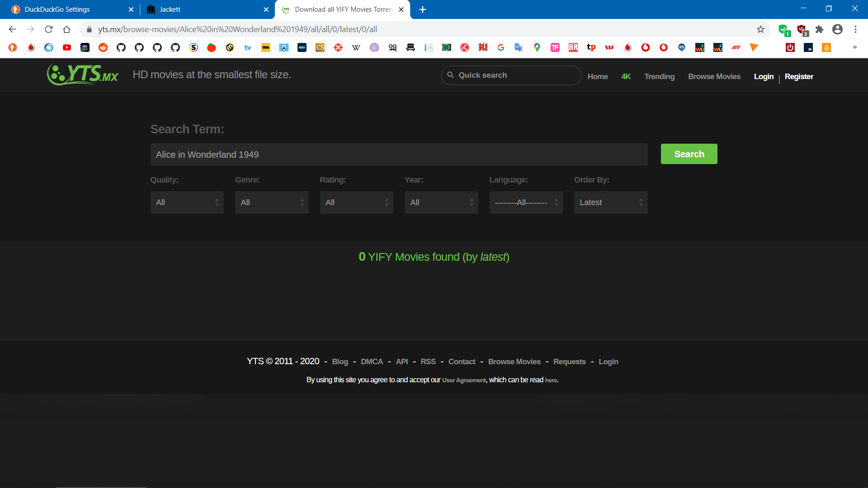Viewport: 868px width, 488px height.
Task: Expand the hidden bookmarks overflow chevron
Action: (x=855, y=47)
